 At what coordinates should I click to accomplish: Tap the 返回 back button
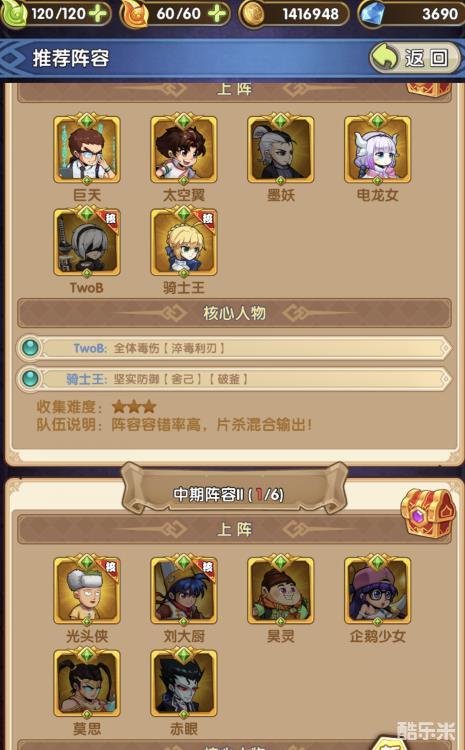416,58
